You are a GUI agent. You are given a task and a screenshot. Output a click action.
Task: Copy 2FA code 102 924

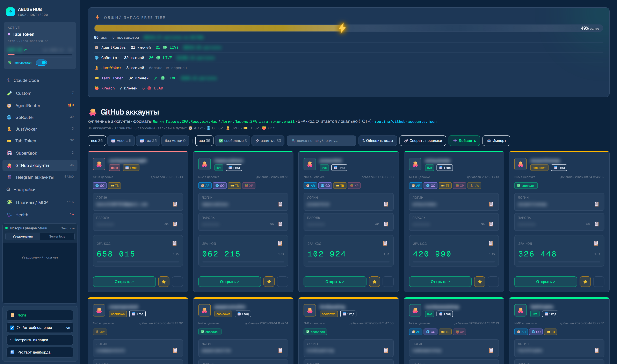(385, 243)
